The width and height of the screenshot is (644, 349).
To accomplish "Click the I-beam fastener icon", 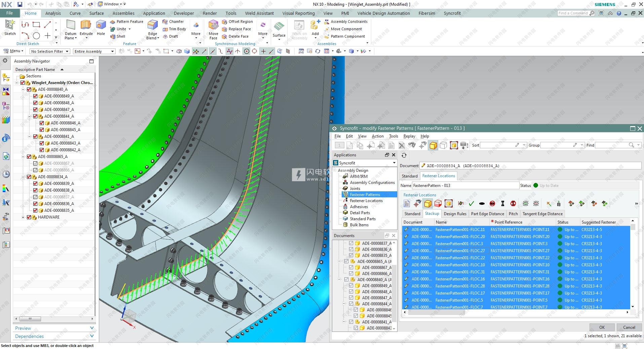I will tap(502, 203).
